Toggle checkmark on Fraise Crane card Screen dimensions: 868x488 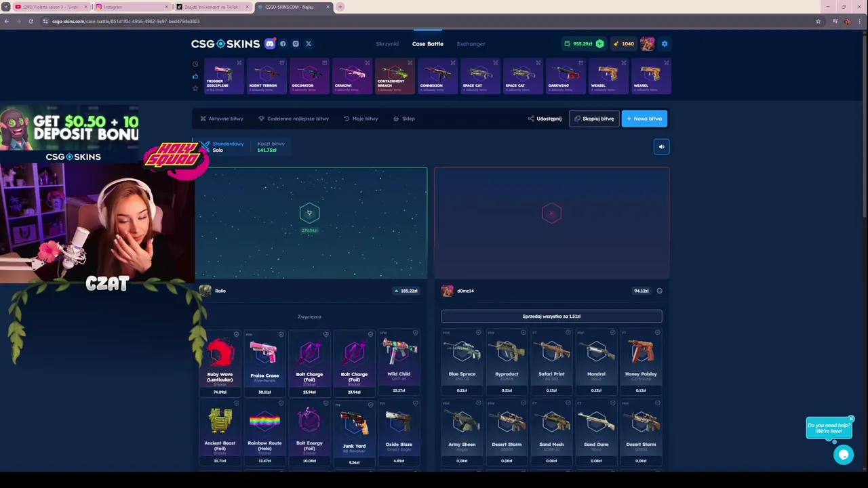tap(281, 334)
